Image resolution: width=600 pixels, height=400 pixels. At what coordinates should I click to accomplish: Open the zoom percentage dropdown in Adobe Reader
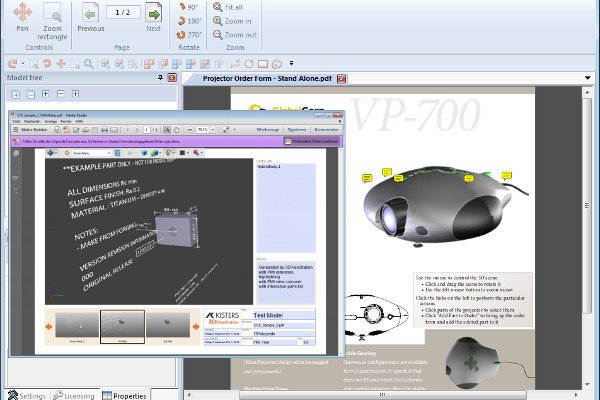click(x=213, y=130)
